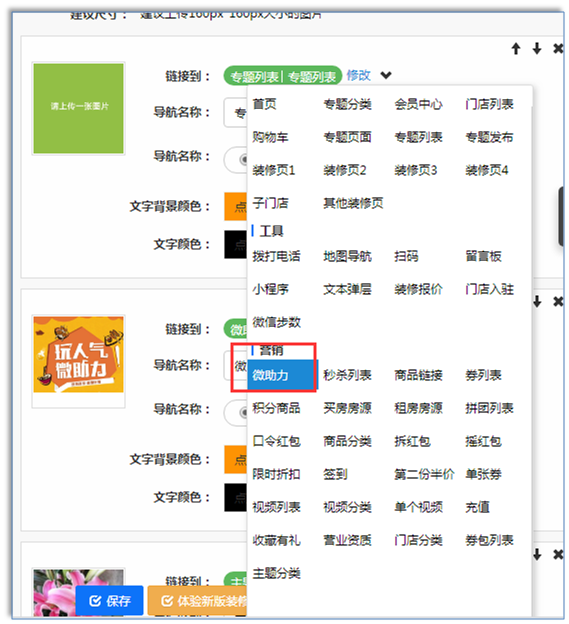The image size is (569, 624).
Task: Select 装修页2 in the link menu
Action: pos(345,170)
